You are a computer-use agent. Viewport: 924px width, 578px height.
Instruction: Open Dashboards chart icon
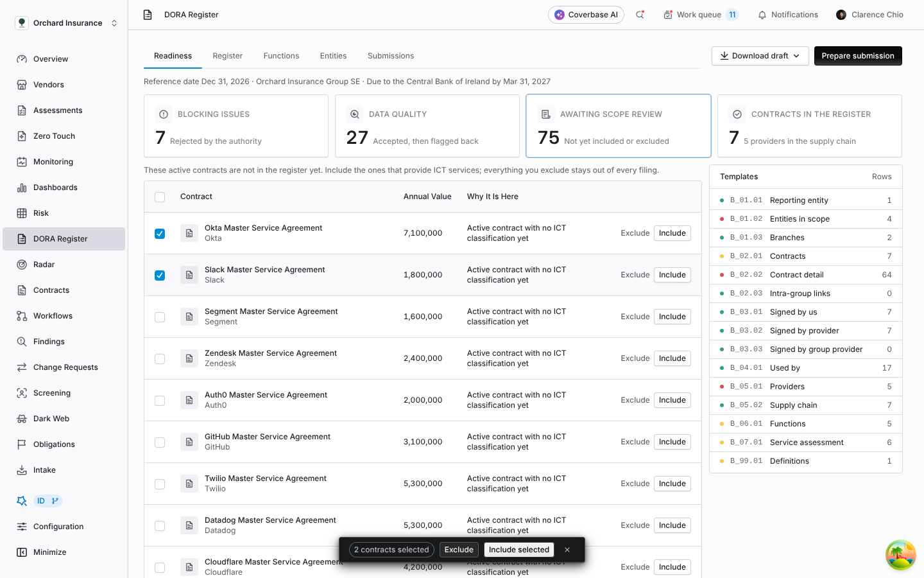(x=22, y=188)
